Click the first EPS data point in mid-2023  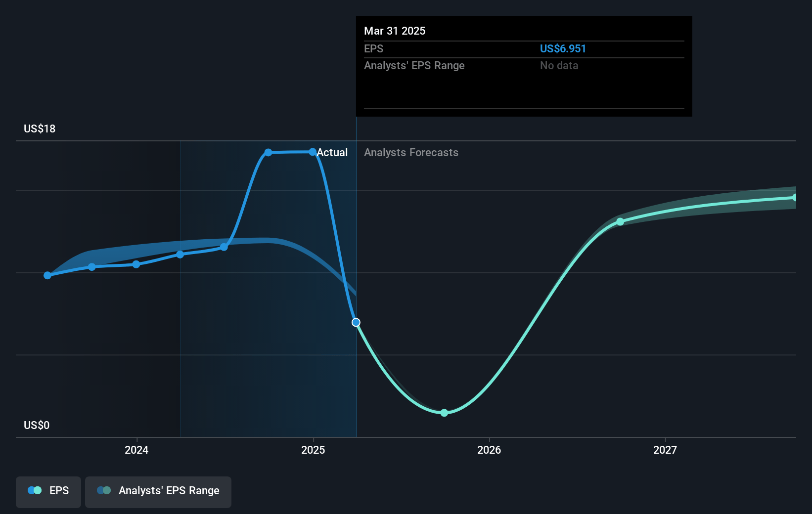[x=47, y=275]
